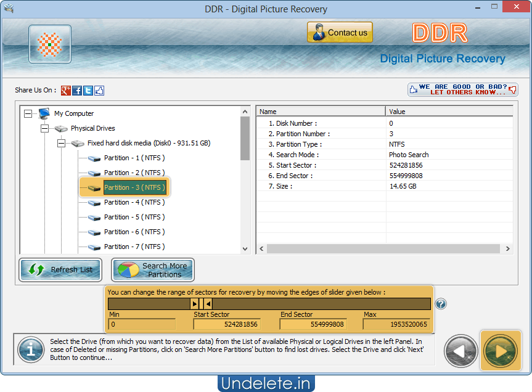The height and width of the screenshot is (392, 532).
Task: Click the details horizontal scrollbar thumb
Action: pos(383,248)
